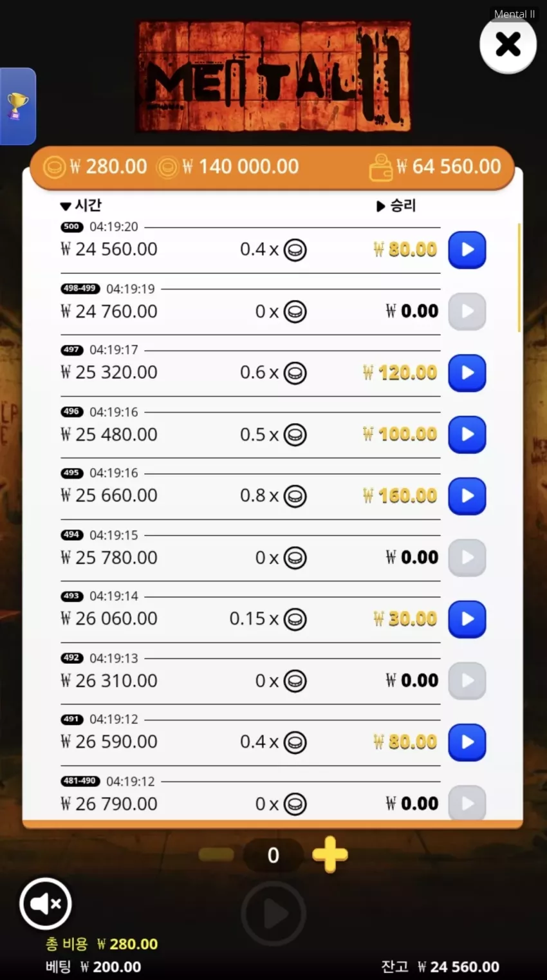Screen dimensions: 547x980
Task: Replay round 497 with ₩120.00 win
Action: coord(467,373)
